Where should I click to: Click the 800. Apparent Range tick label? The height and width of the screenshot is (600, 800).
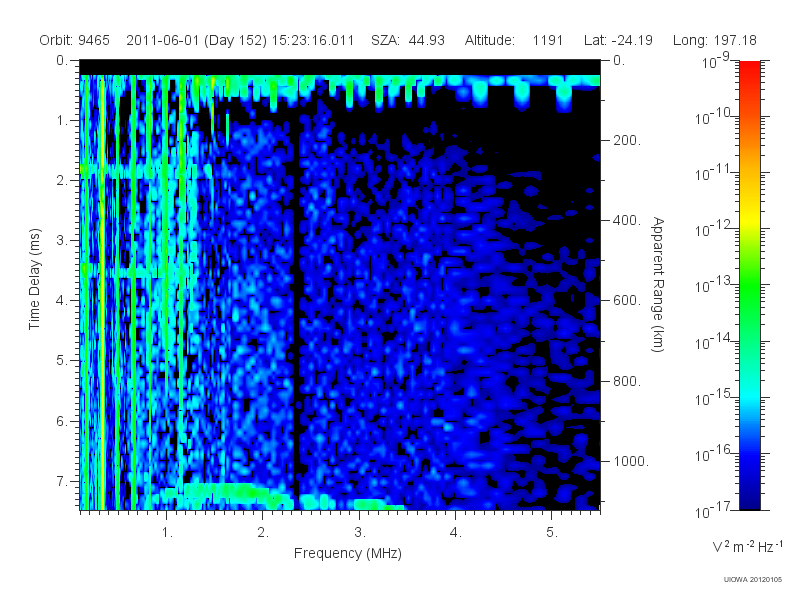coord(627,381)
